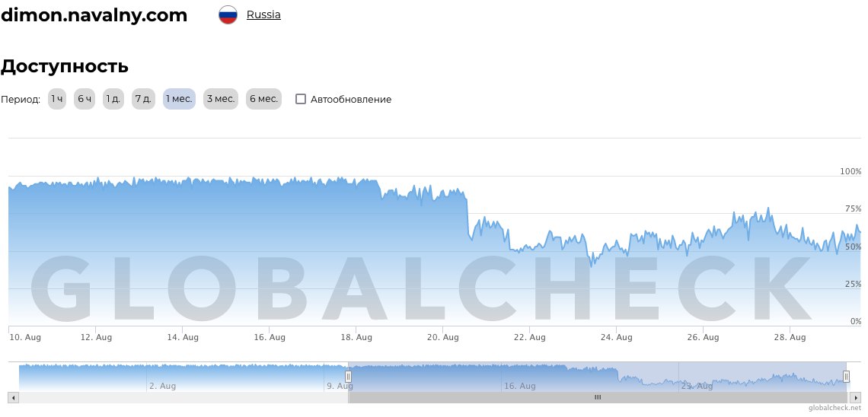Click the Доступность heading
Screen dimensions: 868x417
click(64, 66)
